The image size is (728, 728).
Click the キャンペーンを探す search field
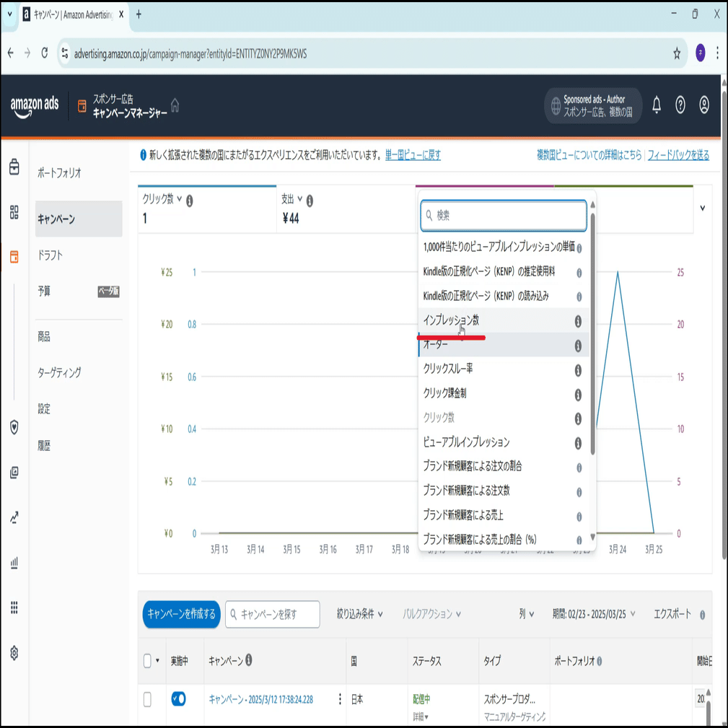[273, 614]
